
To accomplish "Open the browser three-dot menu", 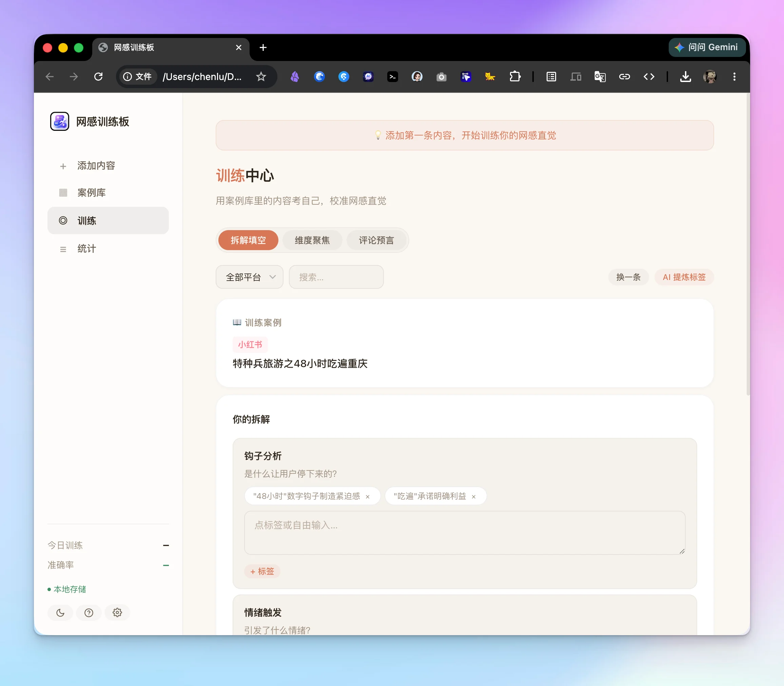I will 734,77.
